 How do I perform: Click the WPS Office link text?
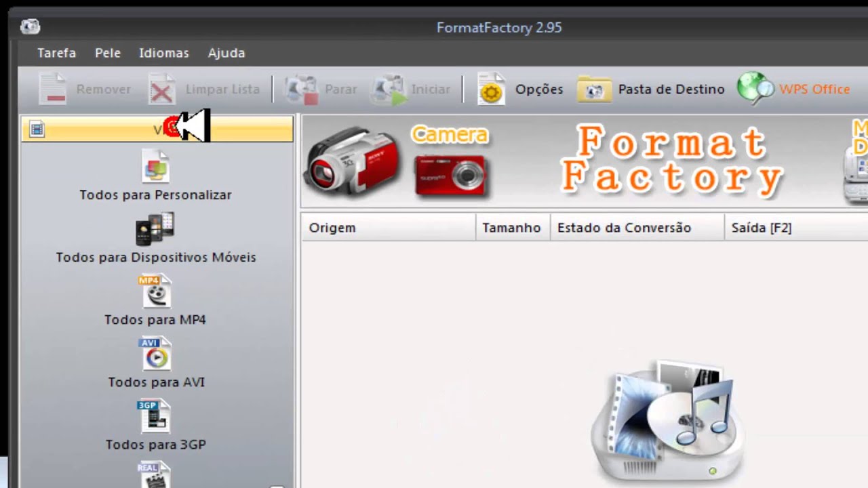[814, 89]
